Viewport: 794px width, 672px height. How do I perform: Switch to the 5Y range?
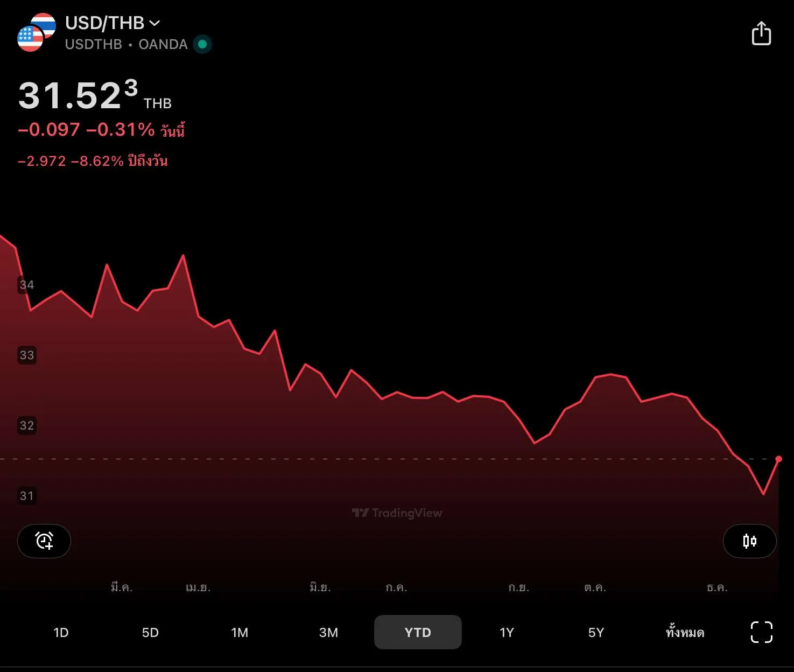point(596,632)
